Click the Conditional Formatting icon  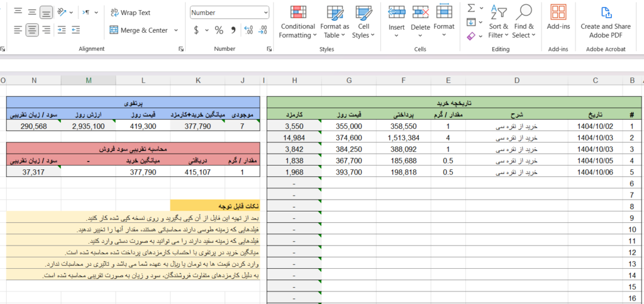(297, 14)
